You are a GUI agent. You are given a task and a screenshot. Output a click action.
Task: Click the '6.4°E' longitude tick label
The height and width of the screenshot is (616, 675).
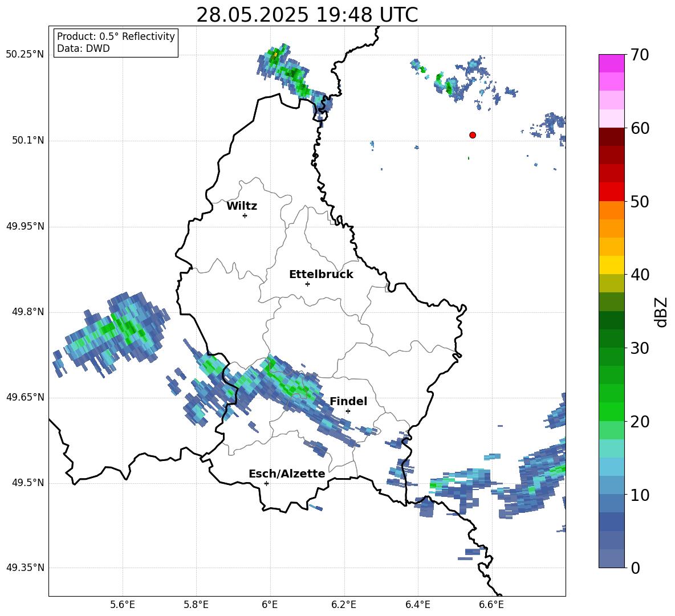(417, 605)
